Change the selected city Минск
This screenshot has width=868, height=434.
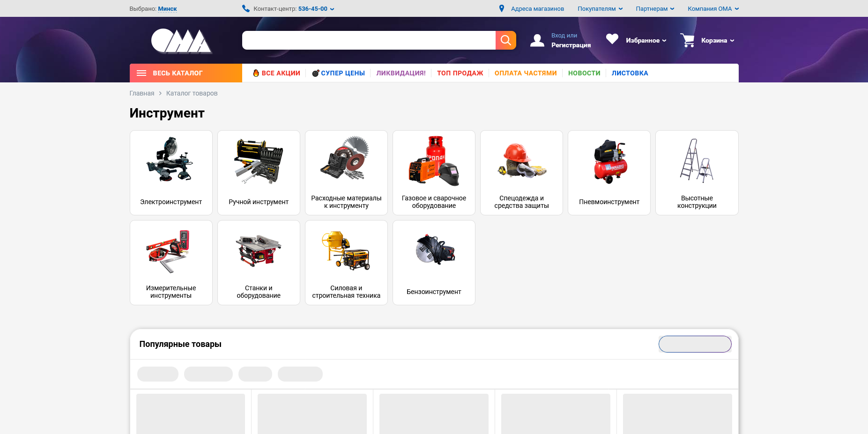(x=167, y=8)
